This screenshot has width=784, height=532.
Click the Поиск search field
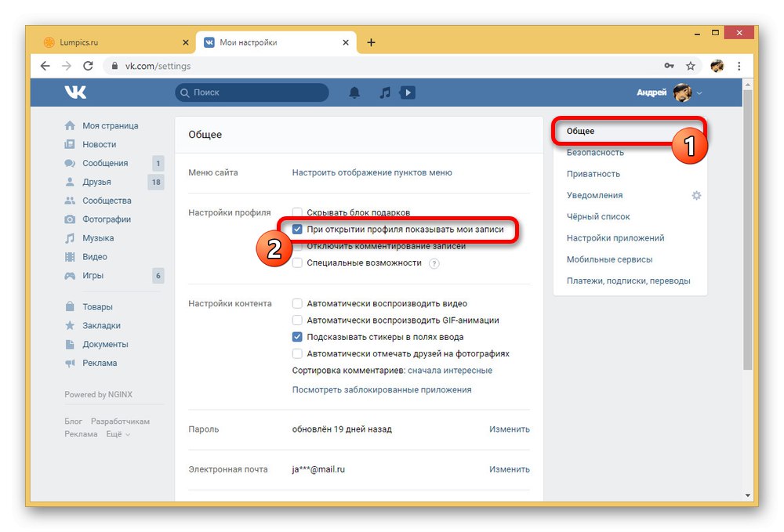pos(252,92)
